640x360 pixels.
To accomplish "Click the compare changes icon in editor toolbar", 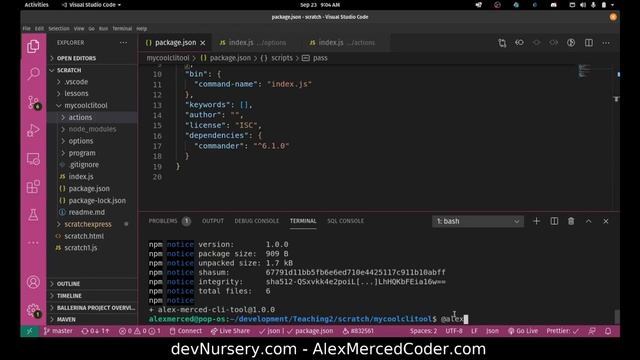I will pos(502,42).
